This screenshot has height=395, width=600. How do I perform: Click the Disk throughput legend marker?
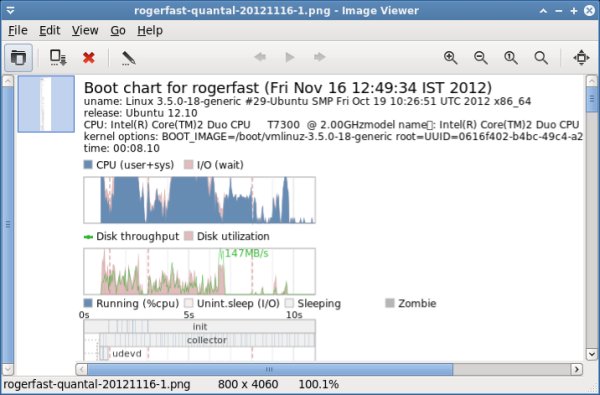(88, 237)
